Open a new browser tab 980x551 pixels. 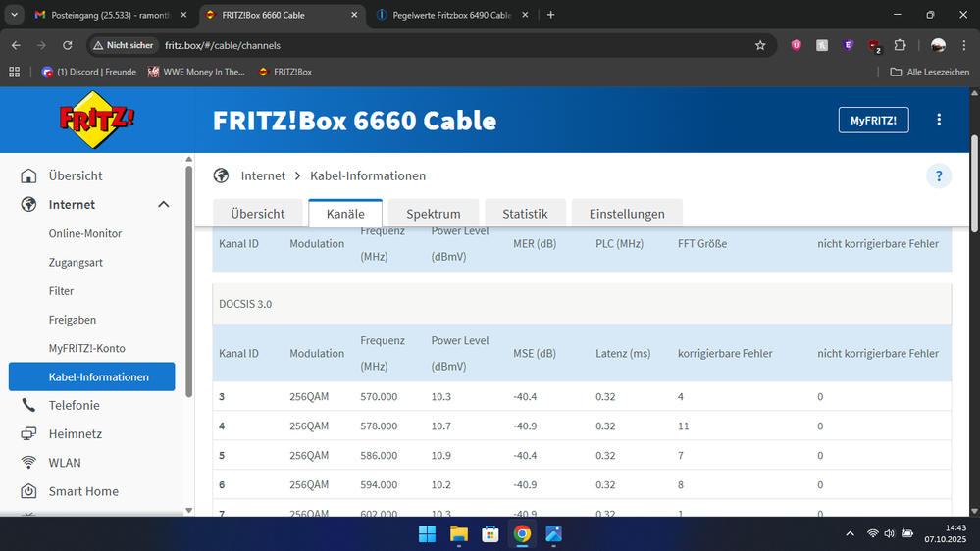550,15
